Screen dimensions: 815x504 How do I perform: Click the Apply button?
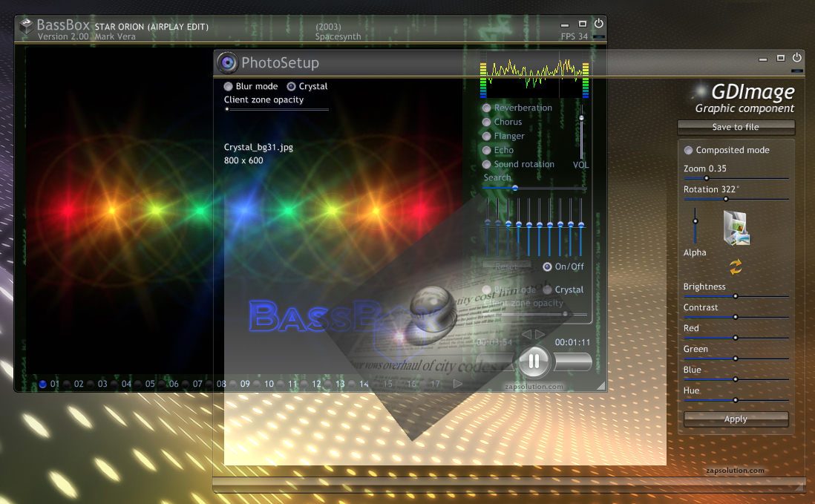pos(736,419)
